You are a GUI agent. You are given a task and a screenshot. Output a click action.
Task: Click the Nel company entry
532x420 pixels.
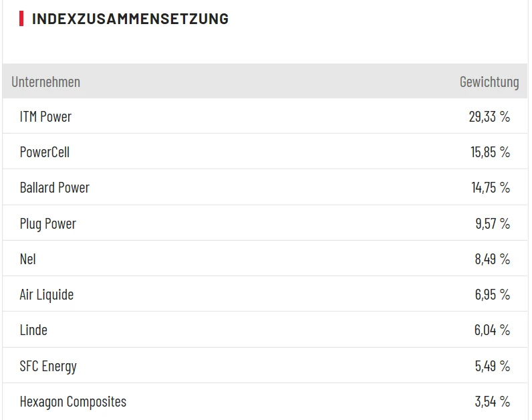[27, 259]
